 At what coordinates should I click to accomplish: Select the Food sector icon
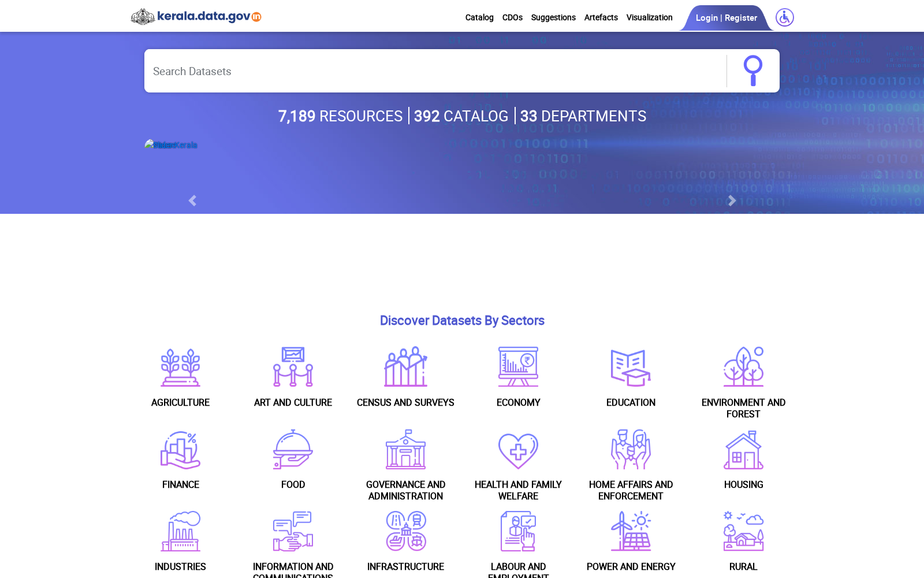(x=293, y=449)
